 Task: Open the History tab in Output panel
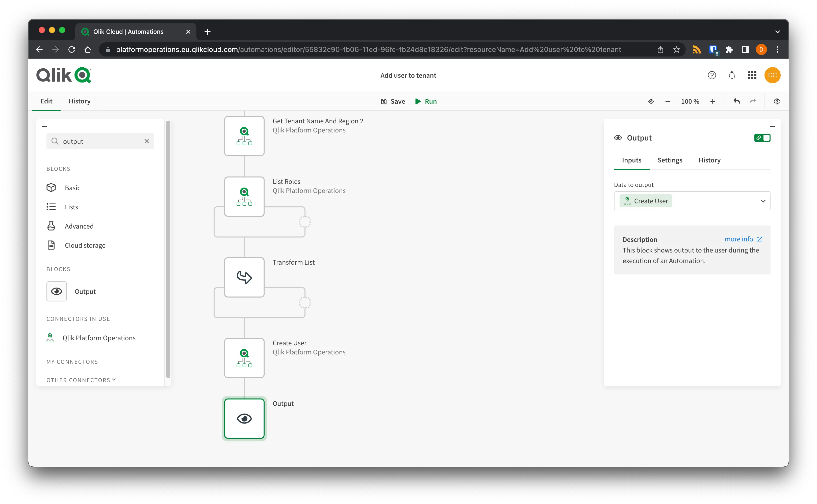tap(710, 160)
